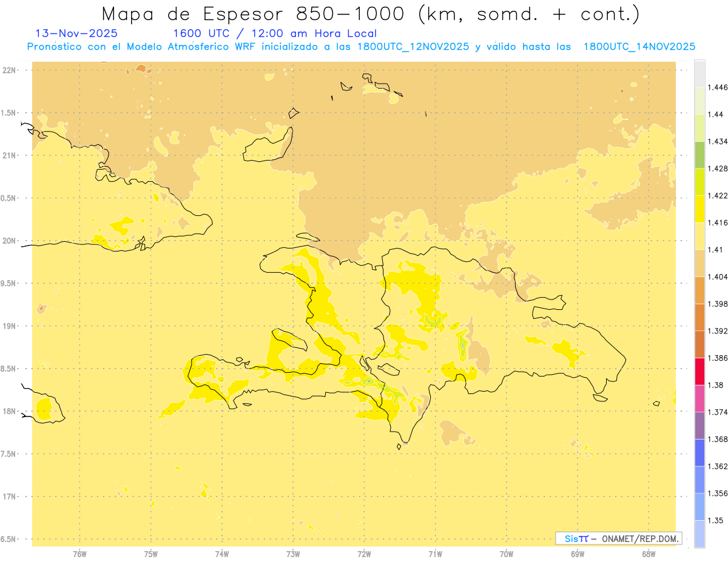Pick the red legend segment between 1.38 and 1.386

(x=699, y=371)
